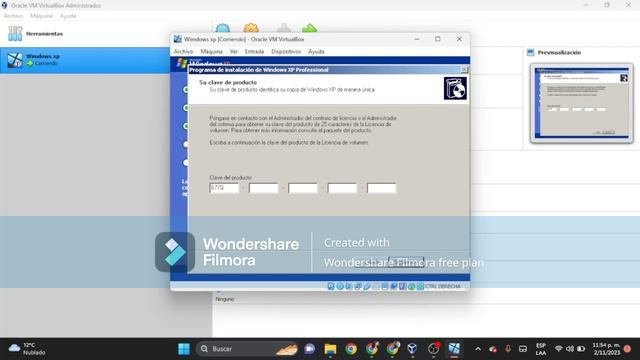Click the microphone tray icon

(x=508, y=349)
